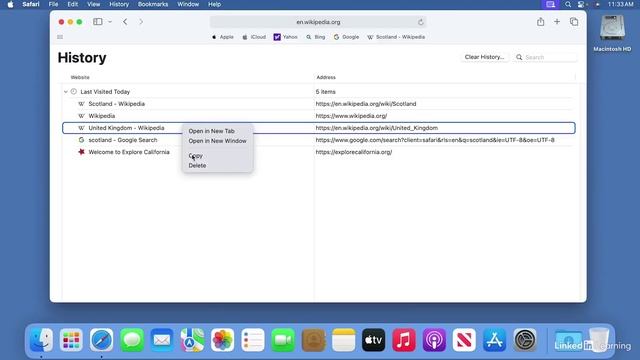The height and width of the screenshot is (360, 640).
Task: Open the Google favorite bookmark
Action: tap(347, 37)
